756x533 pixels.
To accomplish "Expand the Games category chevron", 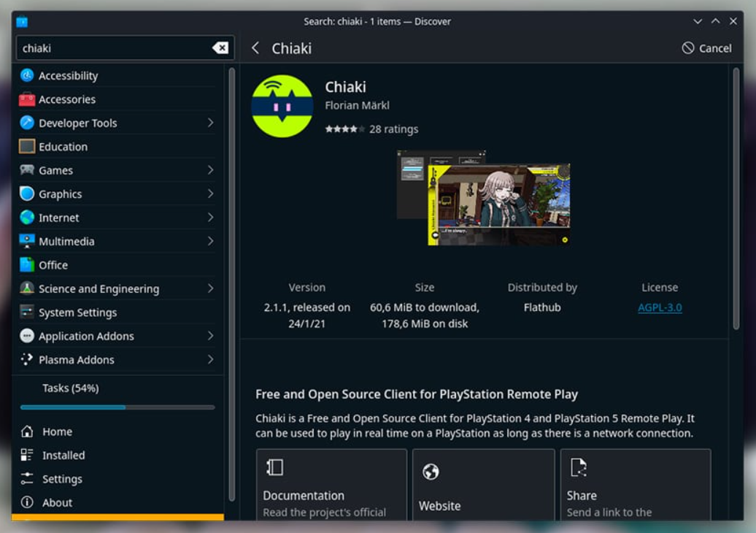I will click(210, 170).
